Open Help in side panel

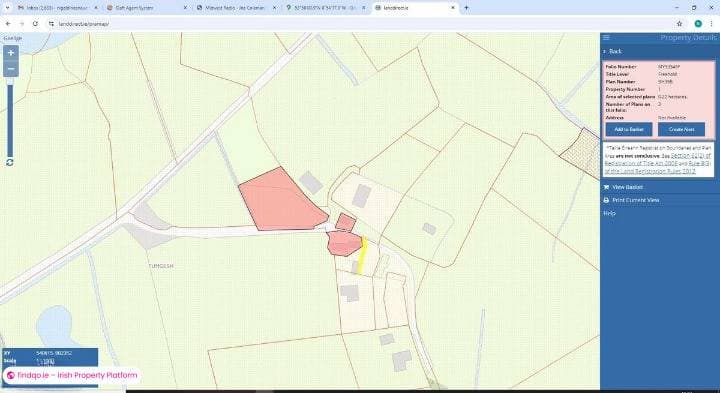click(609, 213)
